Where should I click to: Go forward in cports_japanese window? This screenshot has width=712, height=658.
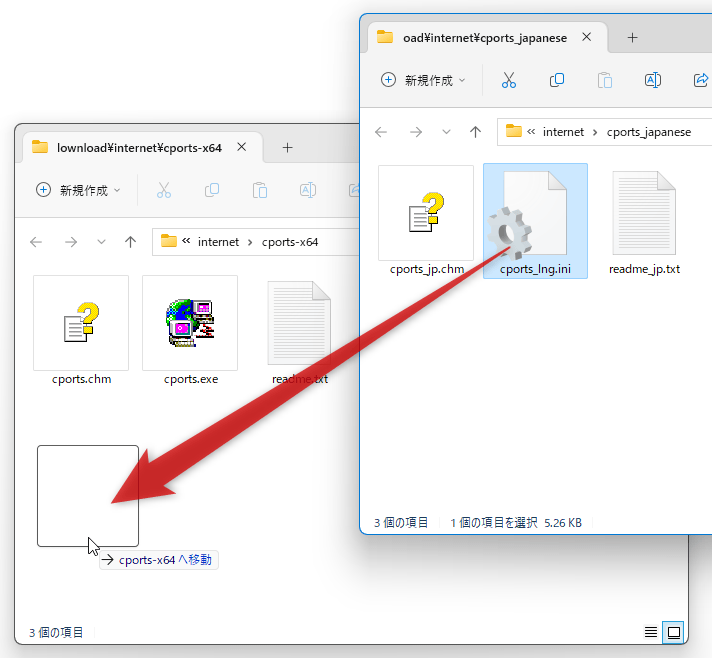(x=415, y=132)
